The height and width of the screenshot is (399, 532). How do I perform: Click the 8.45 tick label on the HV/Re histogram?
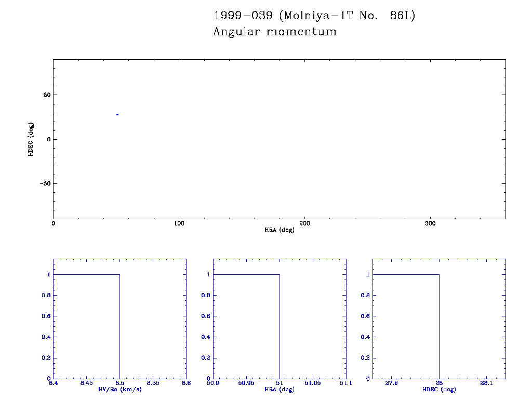(x=86, y=383)
